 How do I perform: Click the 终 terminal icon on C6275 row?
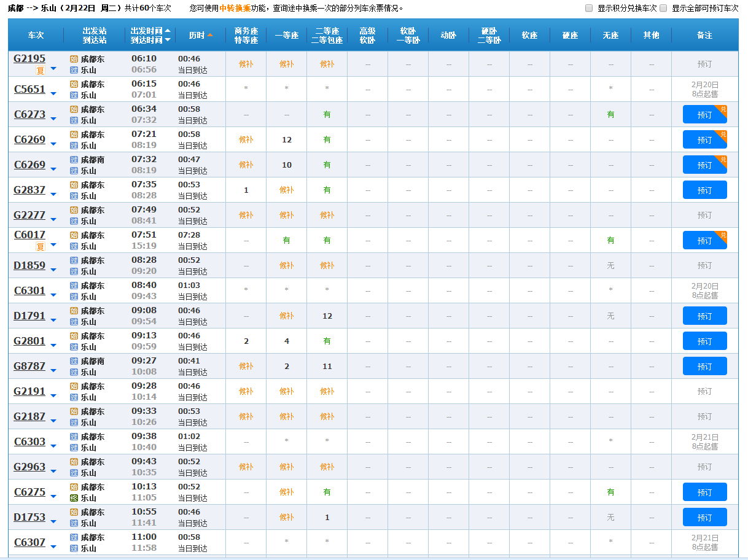74,499
